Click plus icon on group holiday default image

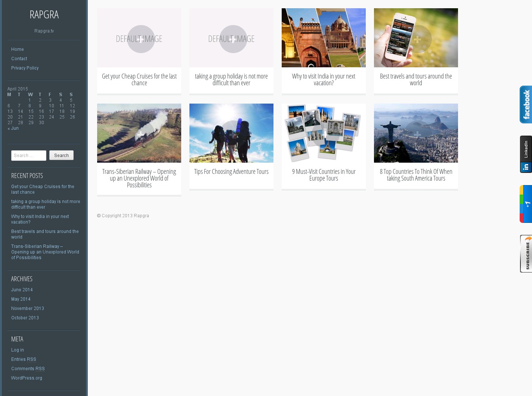pyautogui.click(x=233, y=39)
